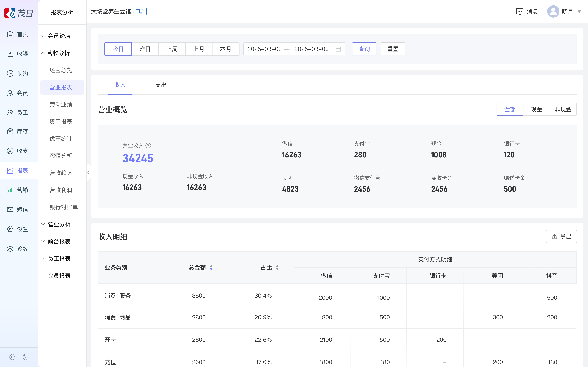588x367 pixels.
Task: Collapse the side submenu panel handle
Action: tap(88, 173)
